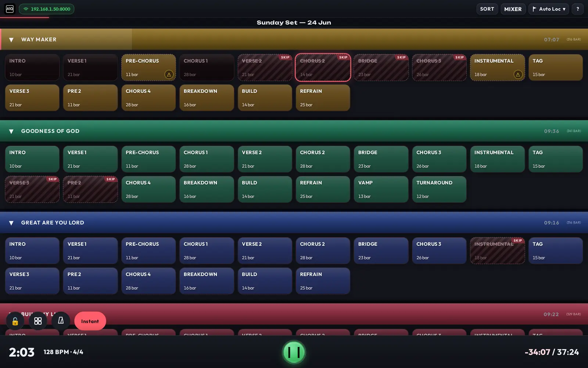Collapse the Goodness of God section
588x368 pixels.
point(11,131)
